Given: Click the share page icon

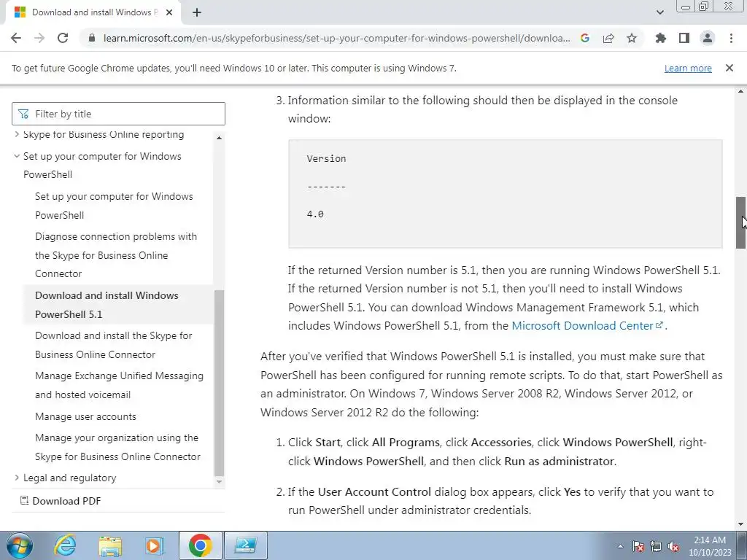Looking at the screenshot, I should pyautogui.click(x=608, y=38).
